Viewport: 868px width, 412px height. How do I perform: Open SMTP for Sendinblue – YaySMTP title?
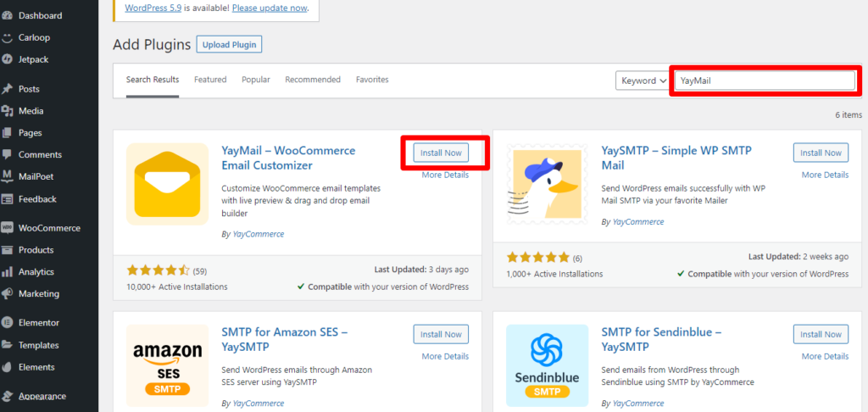point(661,339)
